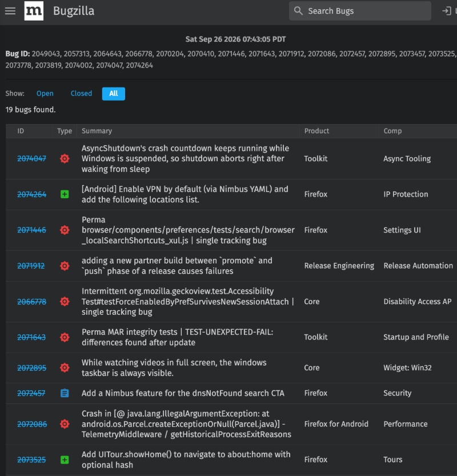Click the Release Engineering product cell
457x476 pixels.
pyautogui.click(x=339, y=266)
